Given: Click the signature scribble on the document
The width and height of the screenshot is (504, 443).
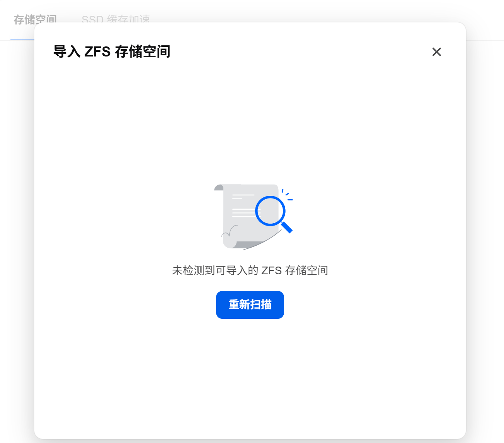Looking at the screenshot, I should click(229, 231).
